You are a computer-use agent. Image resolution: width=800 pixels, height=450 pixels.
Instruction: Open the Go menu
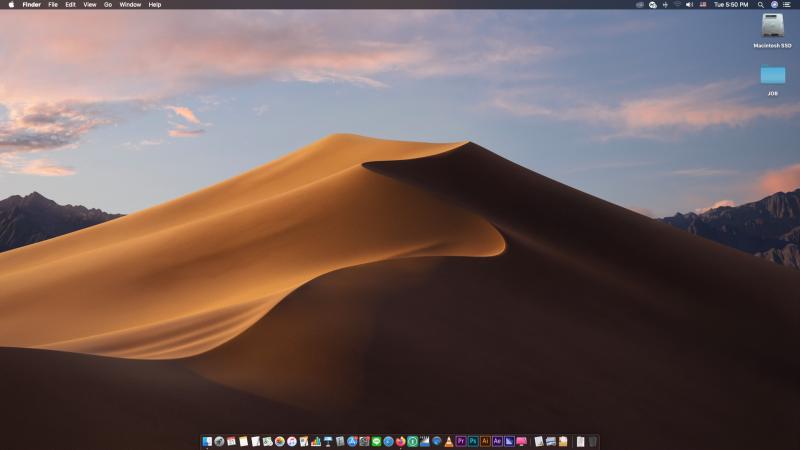coord(108,5)
